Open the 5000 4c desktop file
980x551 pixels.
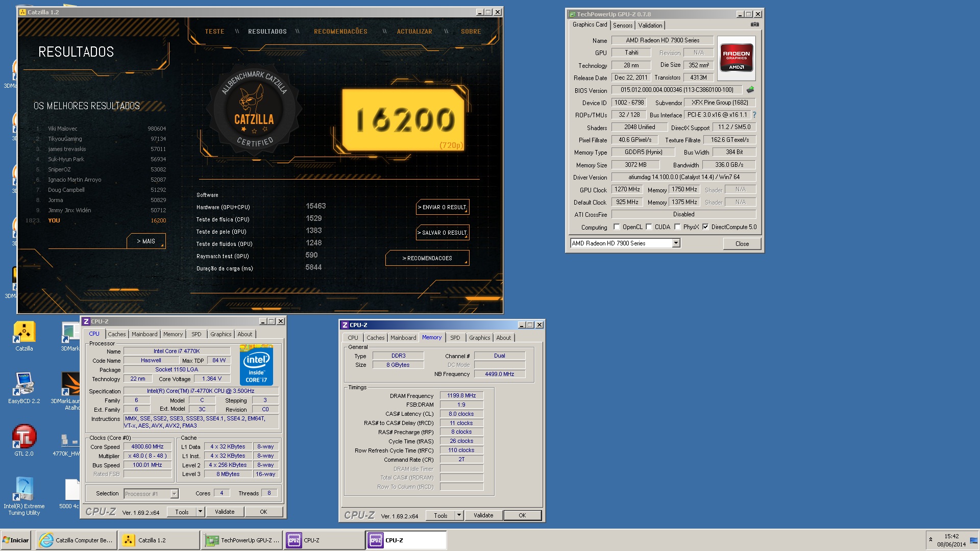70,494
